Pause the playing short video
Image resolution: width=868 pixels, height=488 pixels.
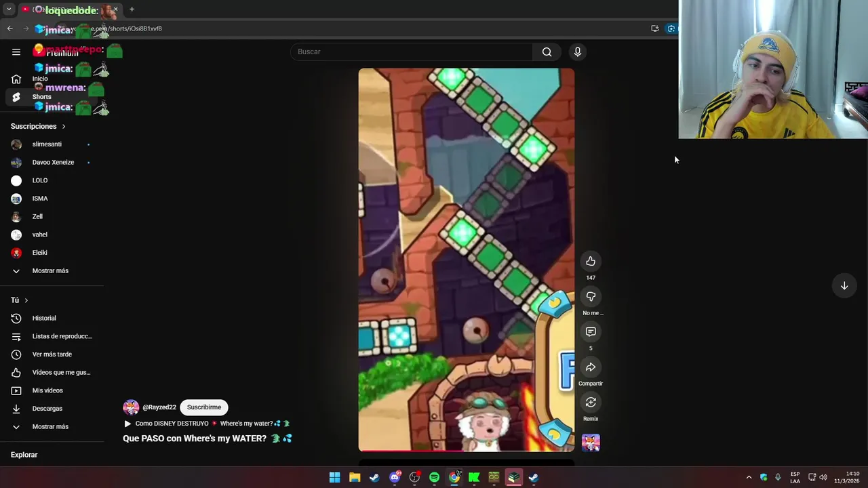click(x=466, y=260)
